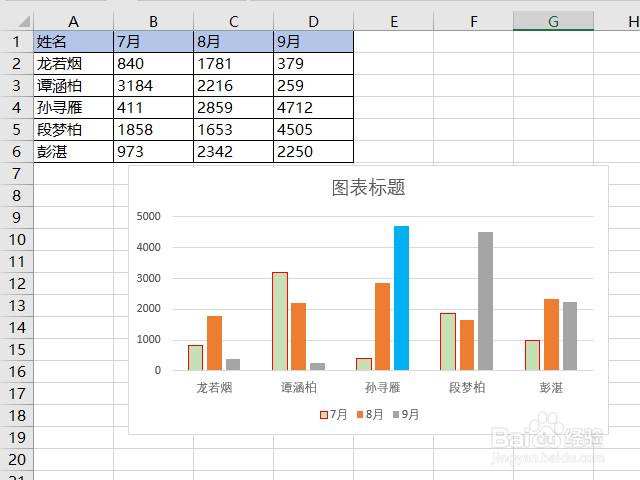Click cell with value 4712

point(313,108)
